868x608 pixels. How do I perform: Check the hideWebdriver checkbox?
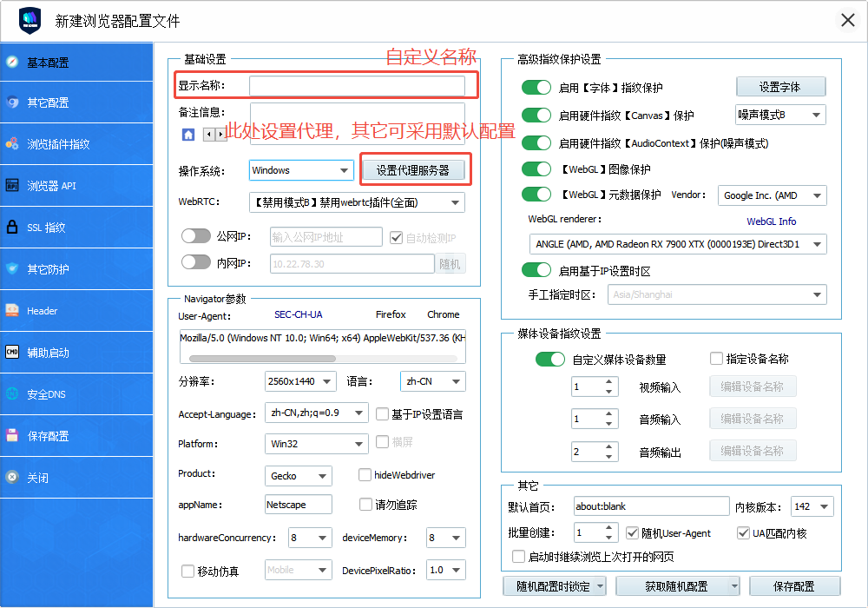[x=365, y=475]
